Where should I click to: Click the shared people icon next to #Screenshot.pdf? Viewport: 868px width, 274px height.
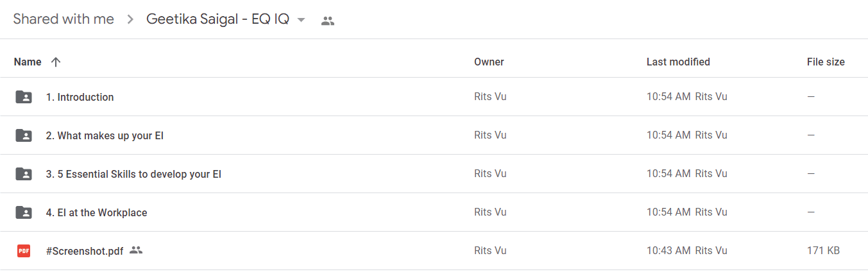[x=135, y=250]
